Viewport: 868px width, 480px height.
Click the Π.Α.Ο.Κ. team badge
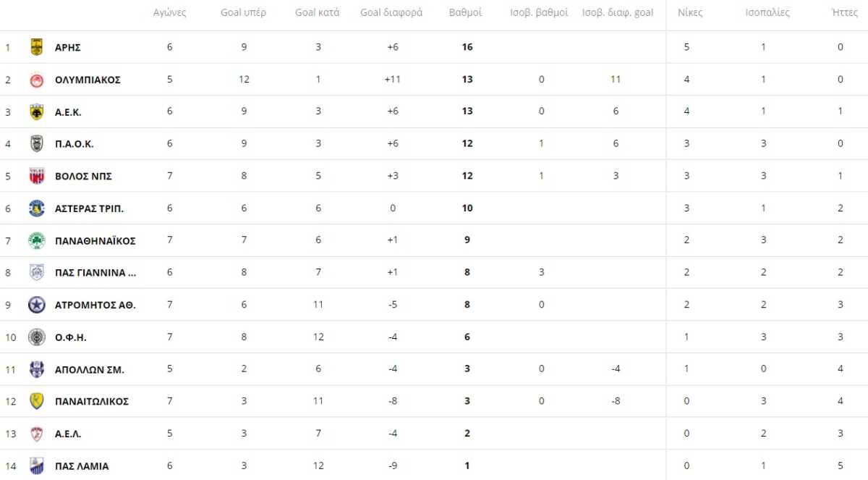click(x=36, y=143)
